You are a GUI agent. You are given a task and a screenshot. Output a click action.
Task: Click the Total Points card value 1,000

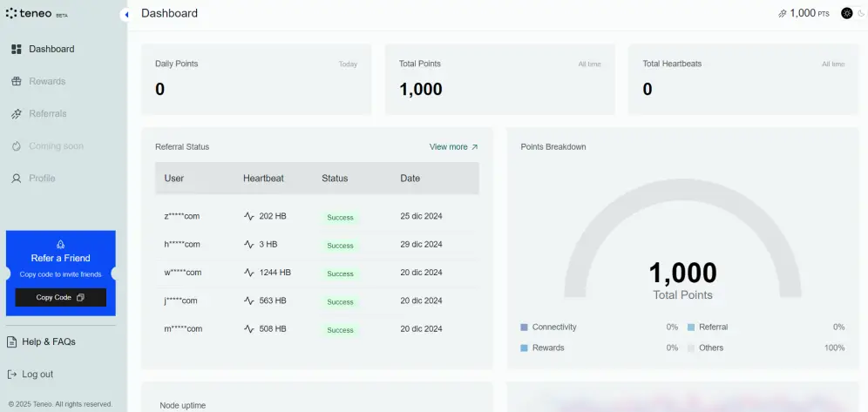coord(421,89)
